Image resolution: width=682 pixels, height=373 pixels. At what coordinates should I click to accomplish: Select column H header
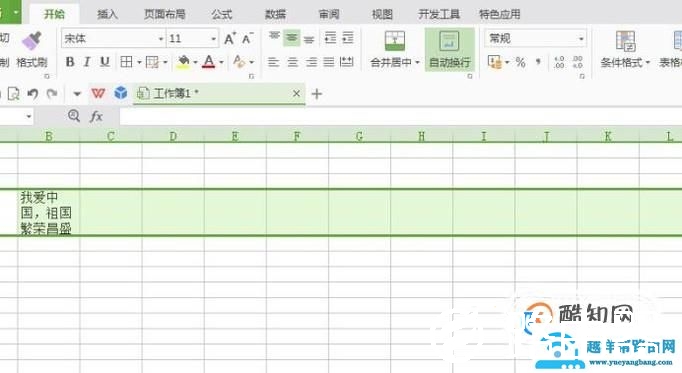(421, 136)
